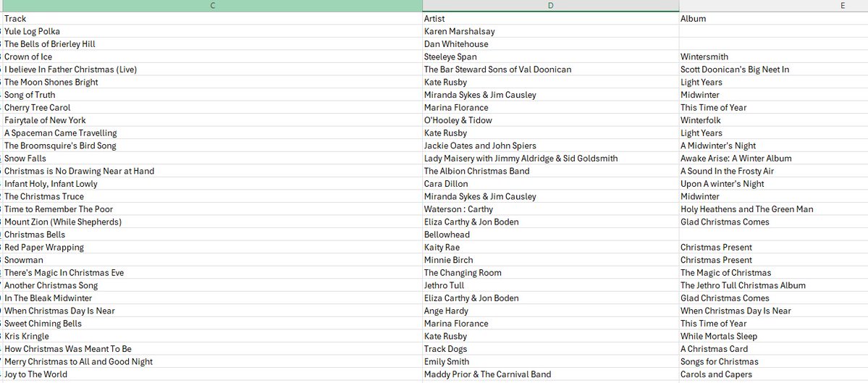Select the 'Bellowhead' cell
This screenshot has width=868, height=383.
click(551, 235)
